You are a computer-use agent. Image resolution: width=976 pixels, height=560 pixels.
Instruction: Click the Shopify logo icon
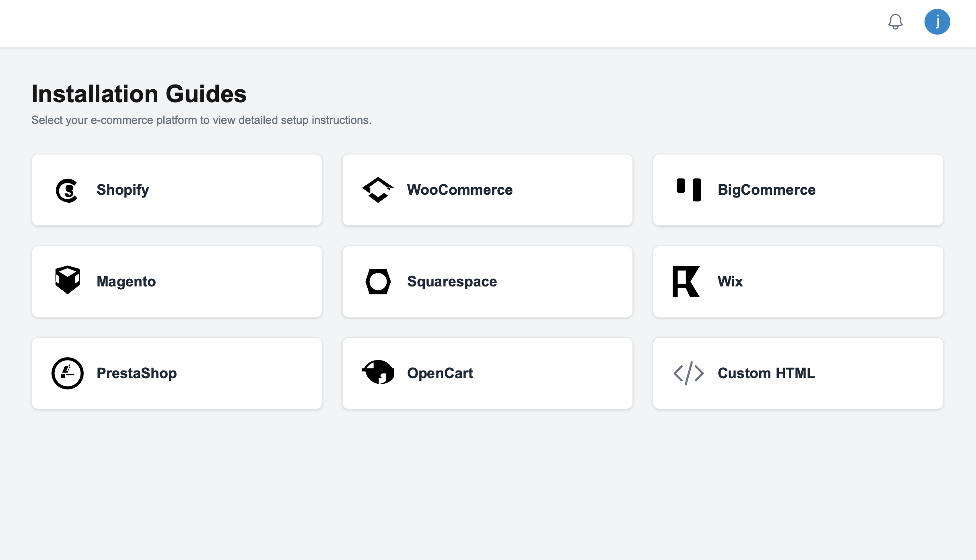(67, 190)
